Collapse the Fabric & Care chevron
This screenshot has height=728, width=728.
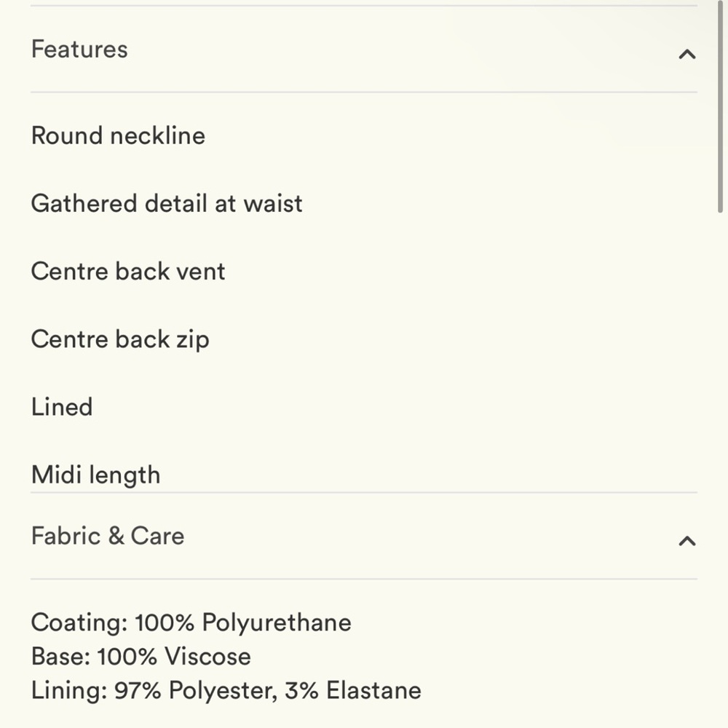[687, 541]
